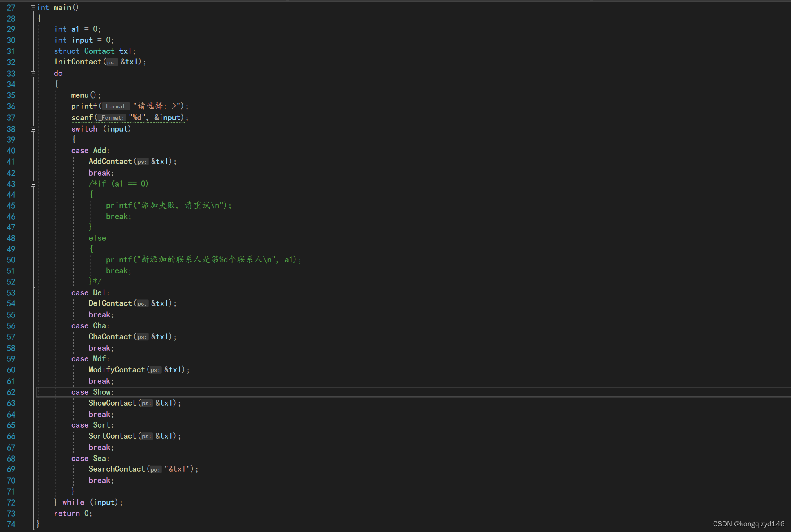
Task: Click the 'do' keyword
Action: coord(58,73)
